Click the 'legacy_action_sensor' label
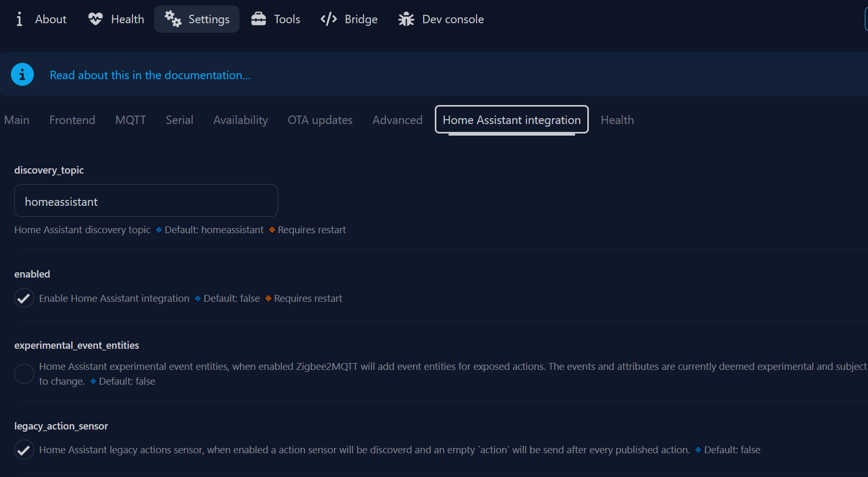The width and height of the screenshot is (868, 477). (61, 426)
